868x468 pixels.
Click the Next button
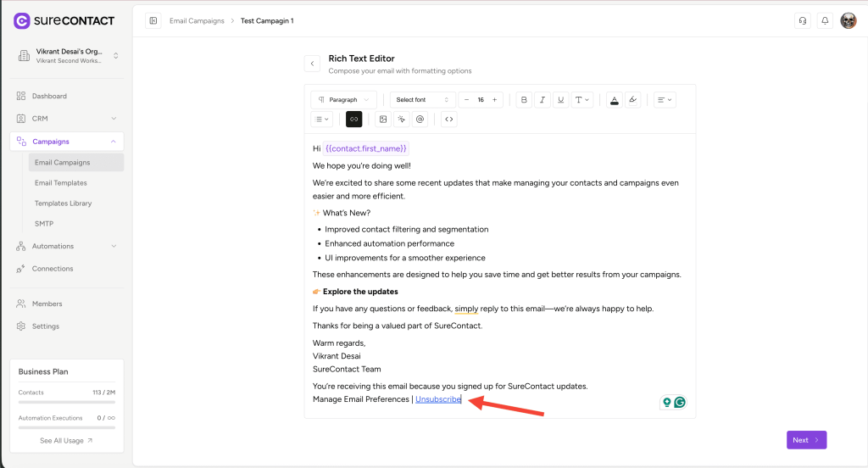coord(806,440)
